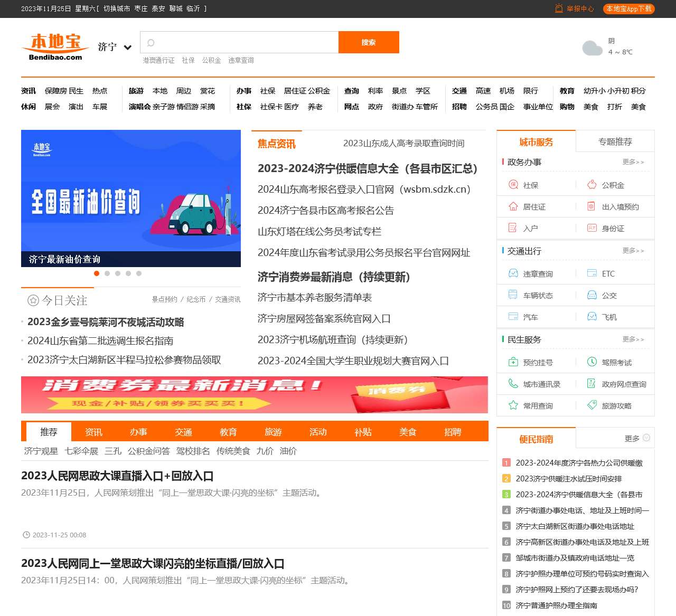Select the 补贴 content tab

tap(363, 432)
